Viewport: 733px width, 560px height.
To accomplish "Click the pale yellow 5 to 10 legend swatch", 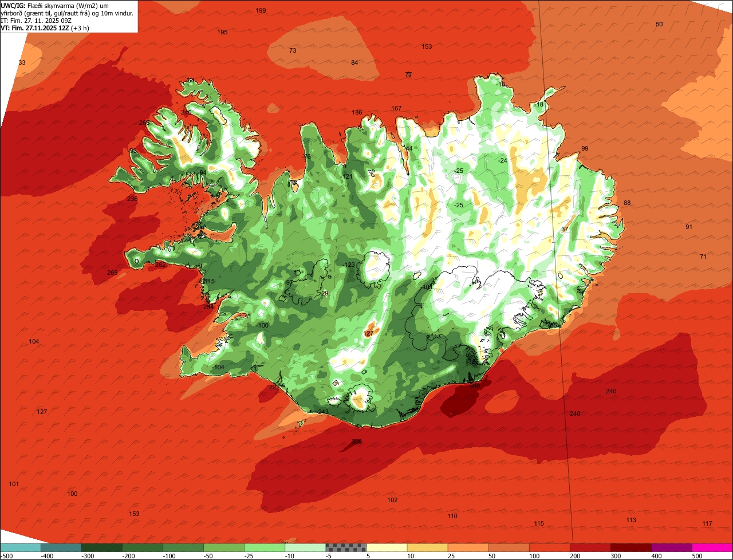I will coord(387,547).
